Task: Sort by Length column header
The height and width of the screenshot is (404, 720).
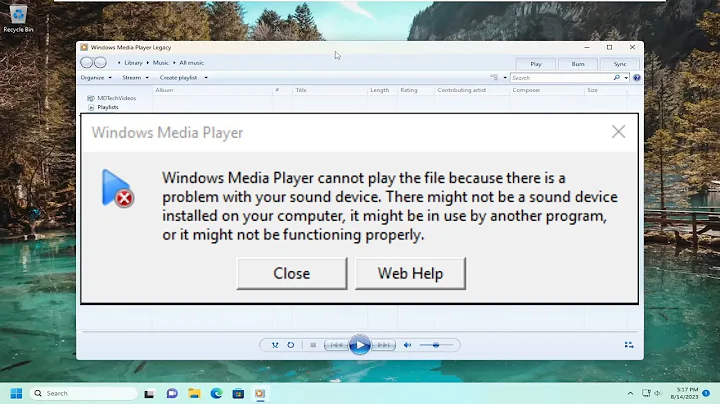Action: pyautogui.click(x=382, y=90)
